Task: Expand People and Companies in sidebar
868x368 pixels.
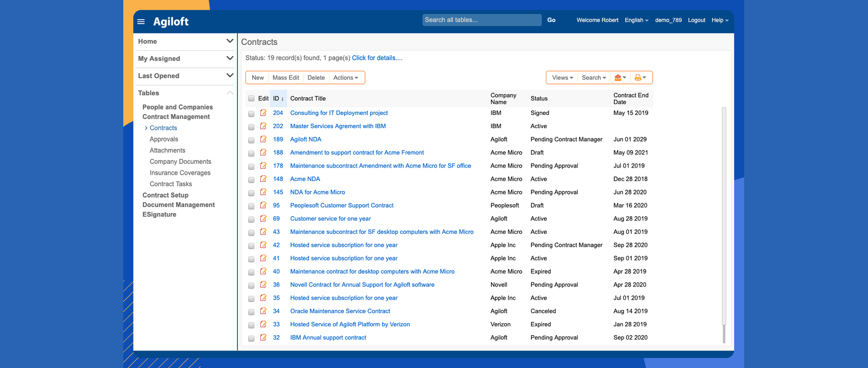Action: coord(178,107)
